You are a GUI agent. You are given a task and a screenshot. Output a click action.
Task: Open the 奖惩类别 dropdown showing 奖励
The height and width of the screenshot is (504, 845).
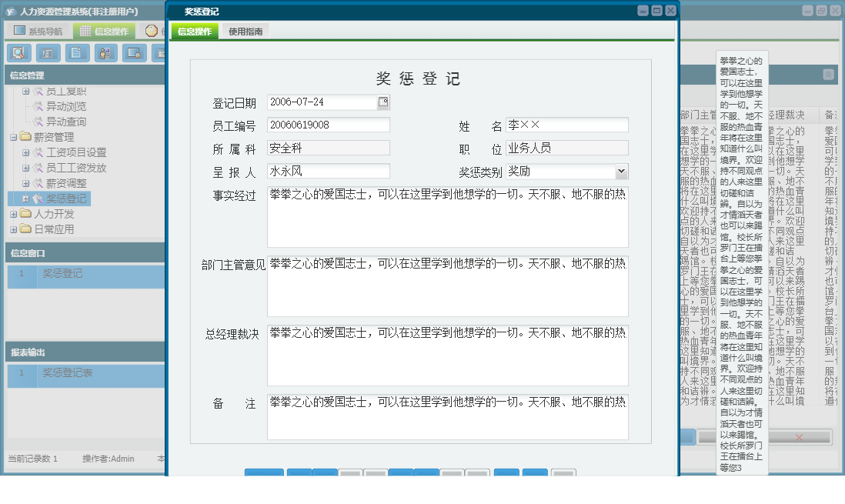[622, 171]
